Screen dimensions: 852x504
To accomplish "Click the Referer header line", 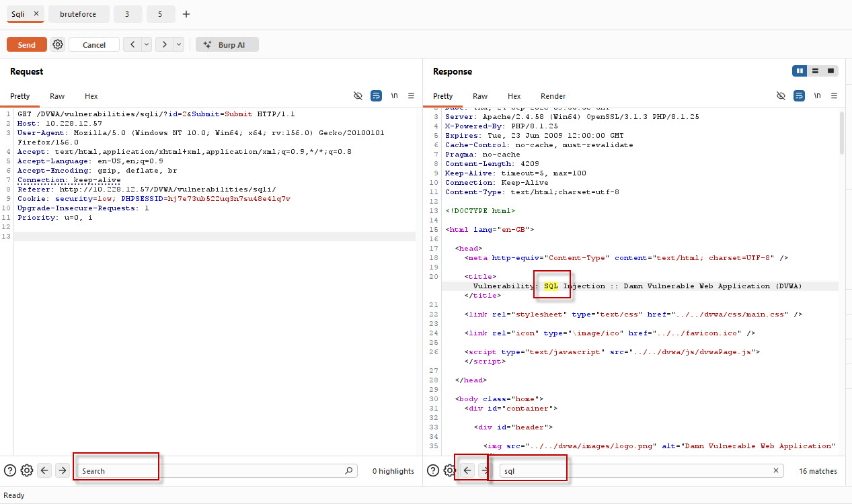I will click(x=147, y=190).
